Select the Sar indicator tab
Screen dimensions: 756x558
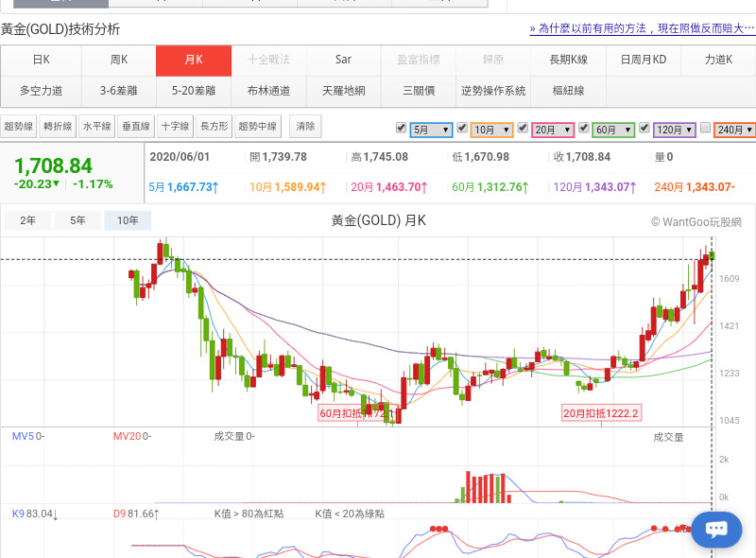pyautogui.click(x=343, y=61)
